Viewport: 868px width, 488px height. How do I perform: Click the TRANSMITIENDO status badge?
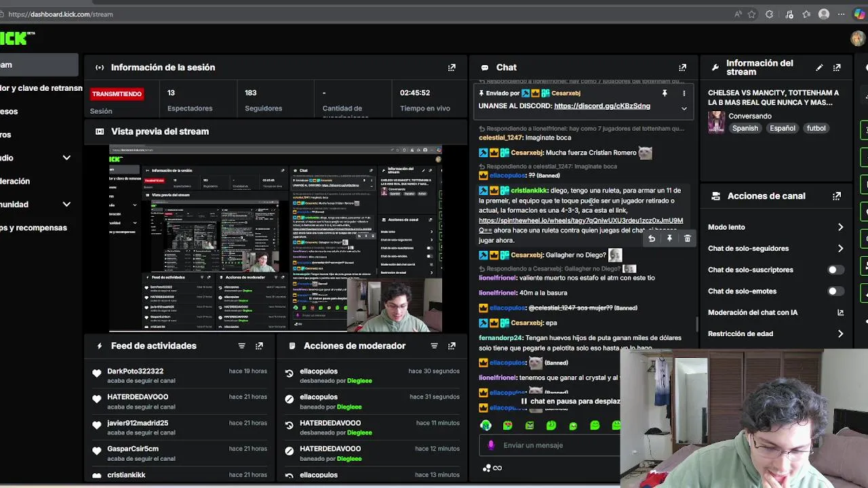click(117, 94)
